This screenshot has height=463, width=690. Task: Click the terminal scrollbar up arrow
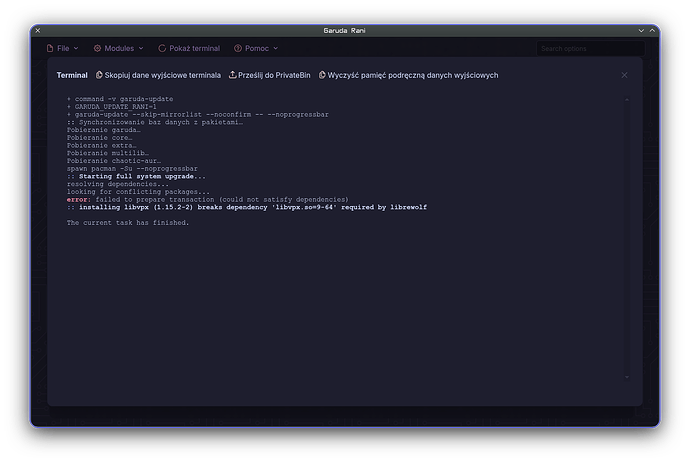point(627,98)
